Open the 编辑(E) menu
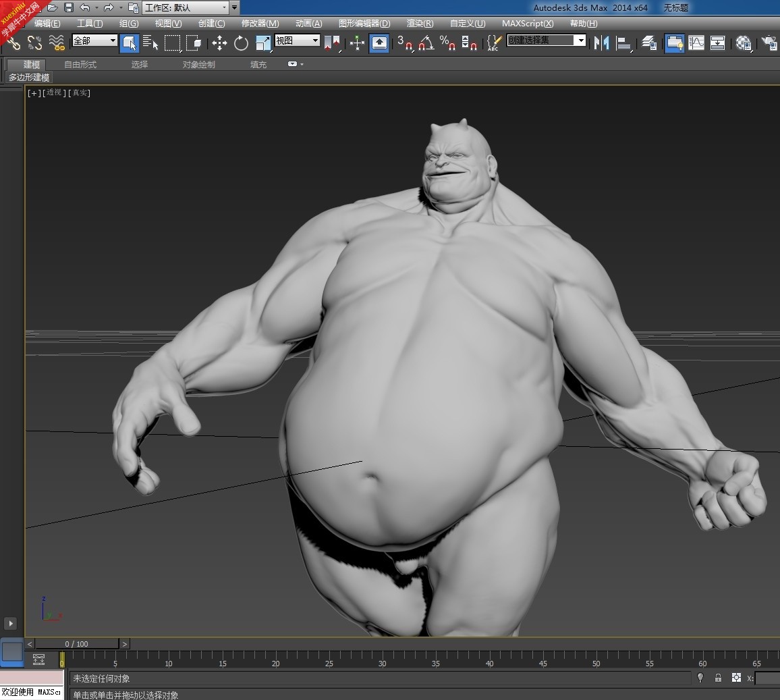Image resolution: width=780 pixels, height=700 pixels. coord(47,24)
